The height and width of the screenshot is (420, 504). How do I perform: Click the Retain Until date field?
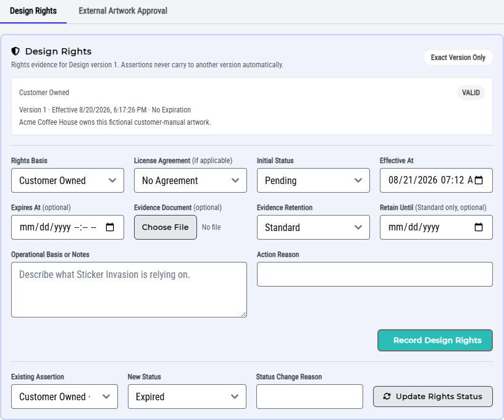point(436,227)
